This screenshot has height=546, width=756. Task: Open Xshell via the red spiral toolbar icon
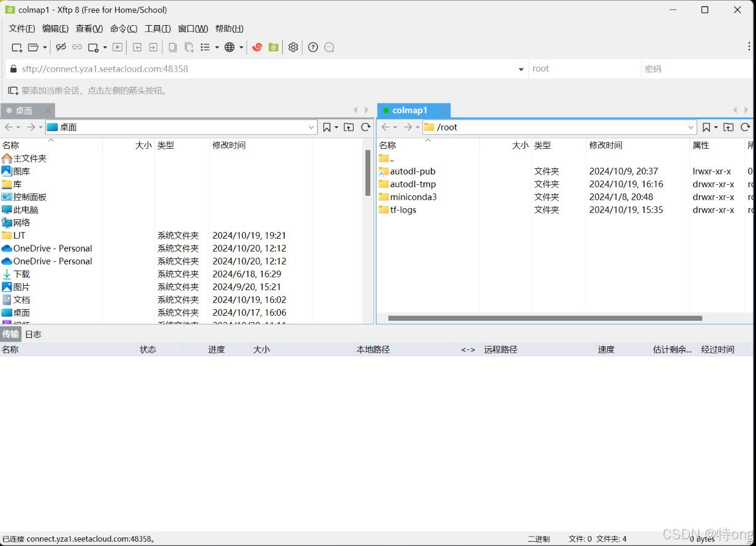click(x=256, y=47)
